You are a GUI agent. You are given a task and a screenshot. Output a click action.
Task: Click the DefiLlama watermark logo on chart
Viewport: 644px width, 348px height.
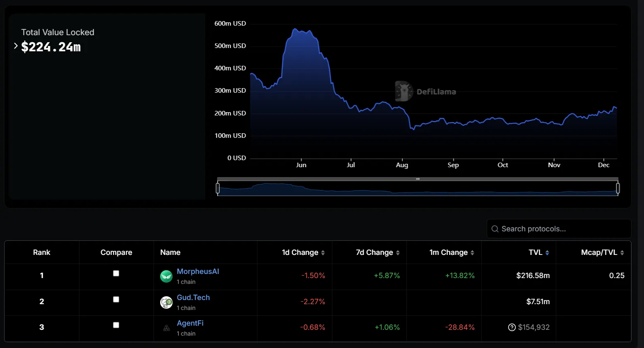[404, 91]
